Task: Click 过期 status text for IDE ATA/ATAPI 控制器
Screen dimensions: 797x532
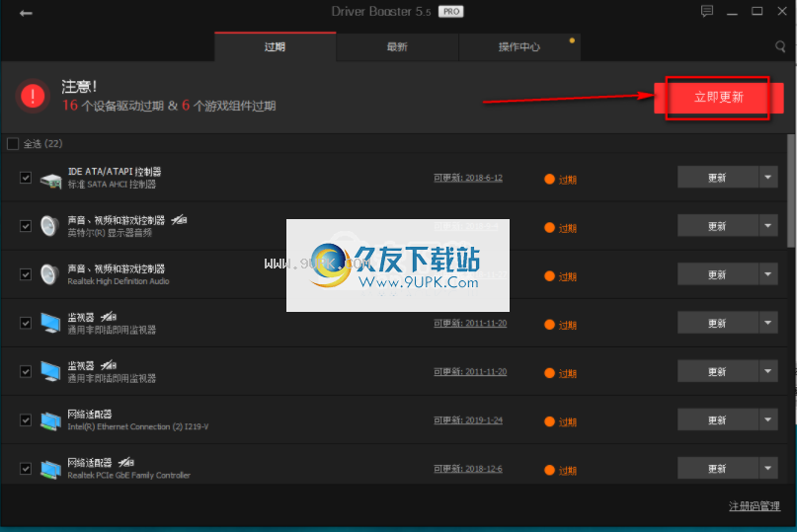Action: pos(568,180)
